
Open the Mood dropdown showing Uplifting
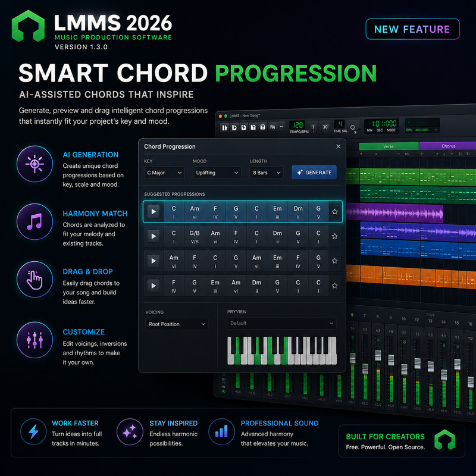coord(217,173)
